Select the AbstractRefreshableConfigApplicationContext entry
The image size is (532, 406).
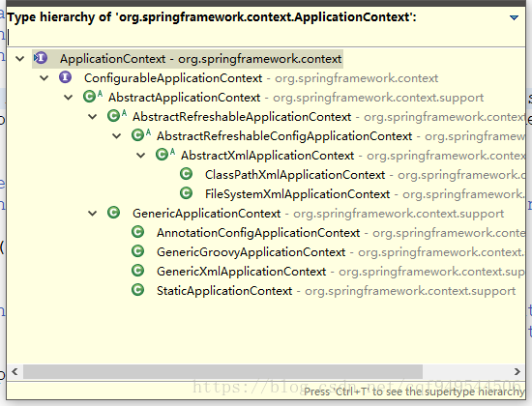pos(340,136)
